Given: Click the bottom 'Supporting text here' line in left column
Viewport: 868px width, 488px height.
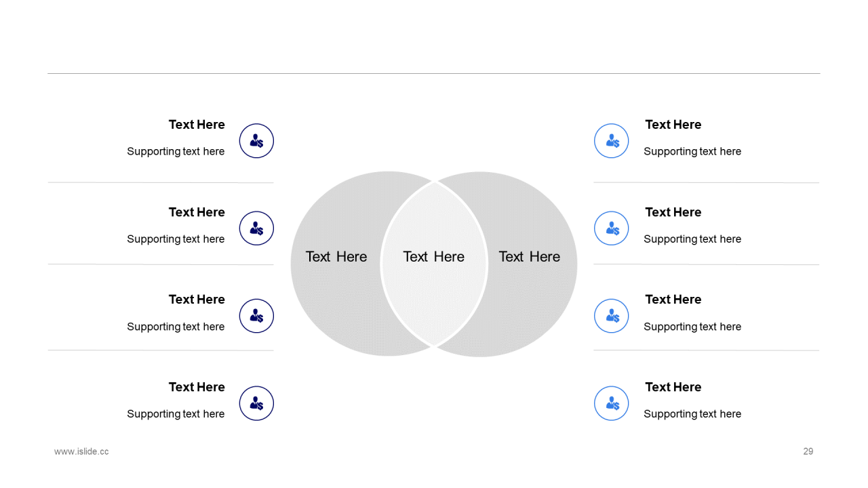Looking at the screenshot, I should [176, 414].
